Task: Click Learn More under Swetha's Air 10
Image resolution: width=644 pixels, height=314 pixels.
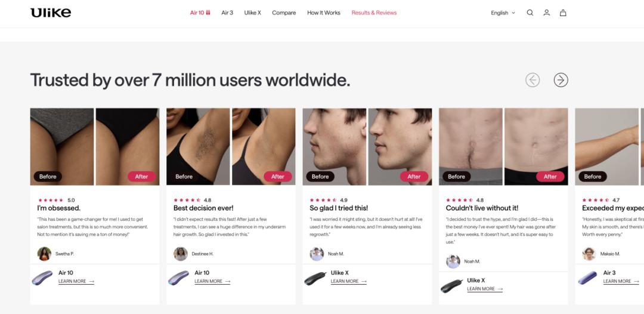Action: [x=76, y=282]
